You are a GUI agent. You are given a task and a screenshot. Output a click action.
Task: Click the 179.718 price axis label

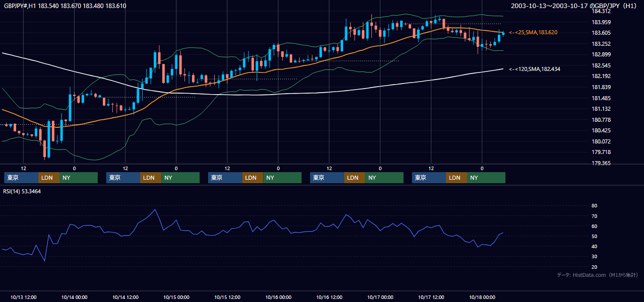(x=601, y=152)
